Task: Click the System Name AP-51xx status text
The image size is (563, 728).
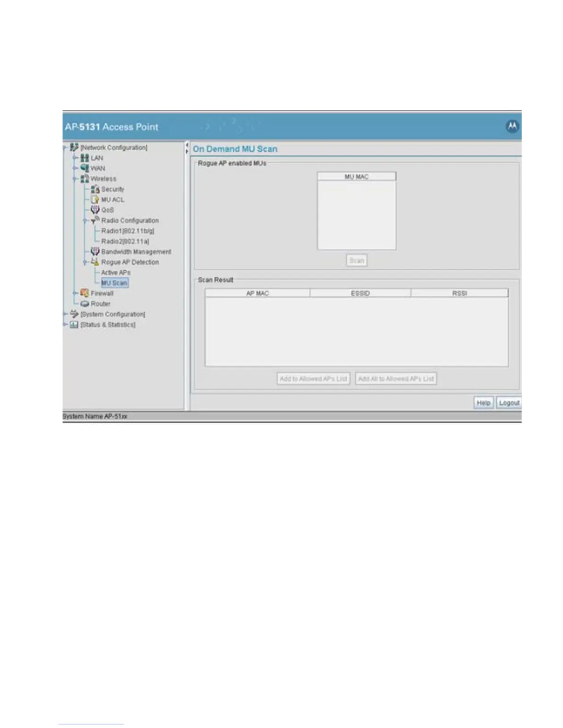Action: 95,416
